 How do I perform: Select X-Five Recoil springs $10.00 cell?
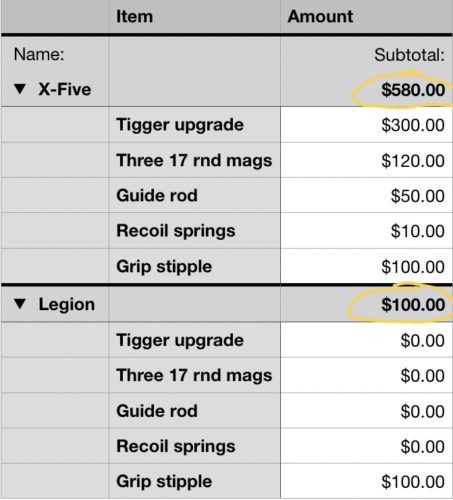367,231
